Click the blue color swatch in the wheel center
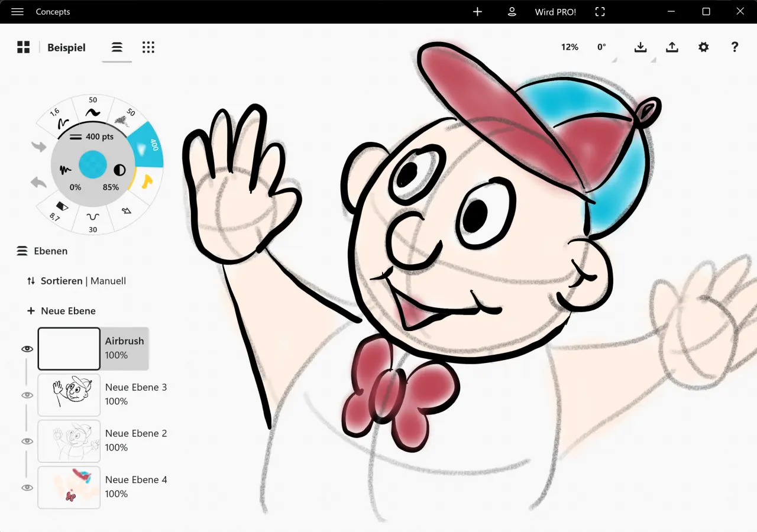The height and width of the screenshot is (532, 757). tap(93, 166)
